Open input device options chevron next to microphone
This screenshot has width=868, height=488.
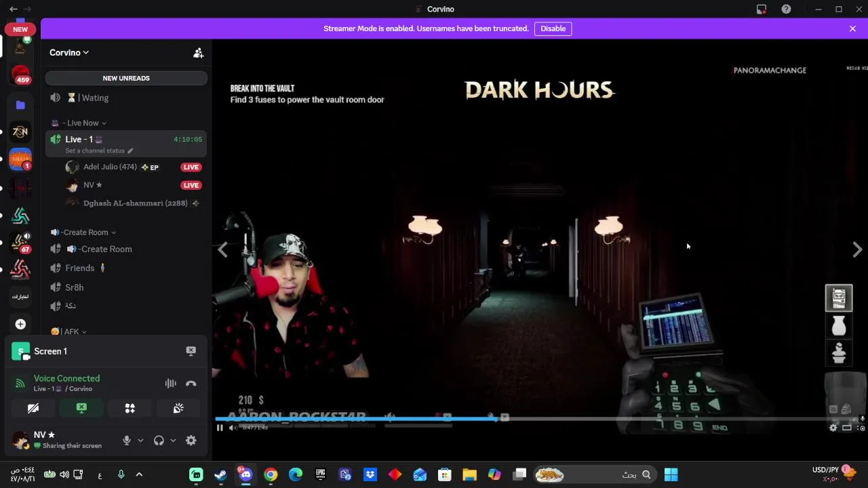[140, 441]
